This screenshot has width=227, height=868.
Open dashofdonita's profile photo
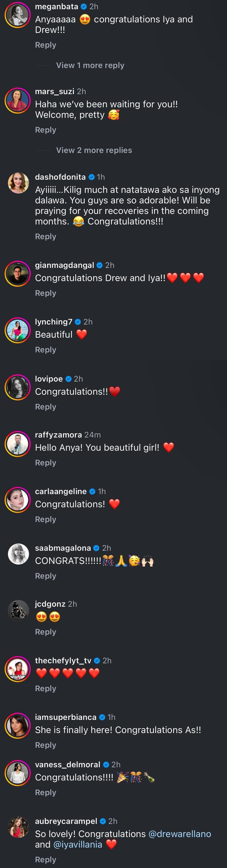[18, 183]
